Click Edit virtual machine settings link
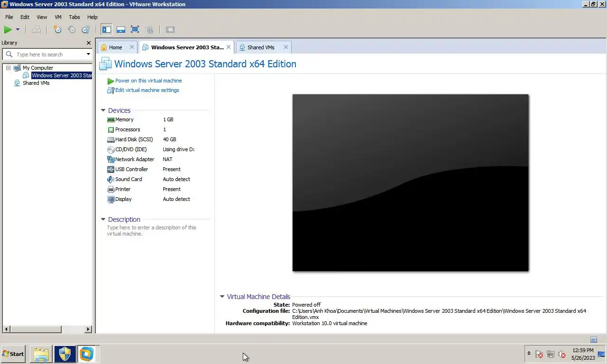 click(x=147, y=90)
